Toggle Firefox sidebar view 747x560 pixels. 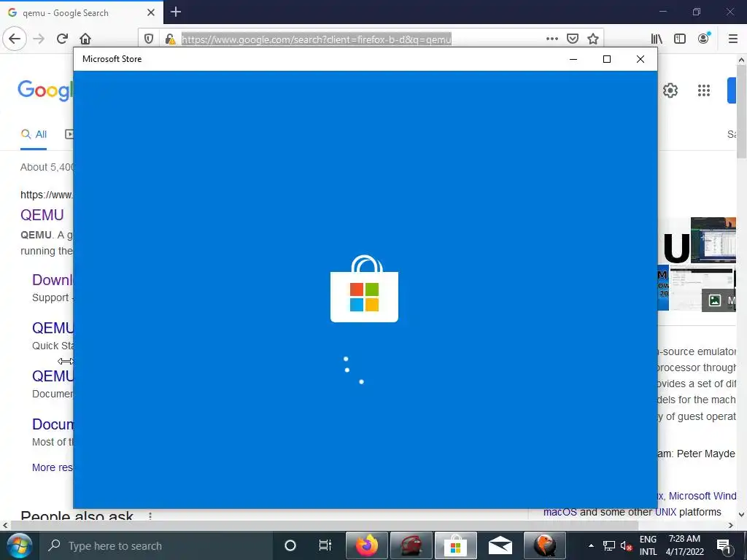click(x=680, y=39)
